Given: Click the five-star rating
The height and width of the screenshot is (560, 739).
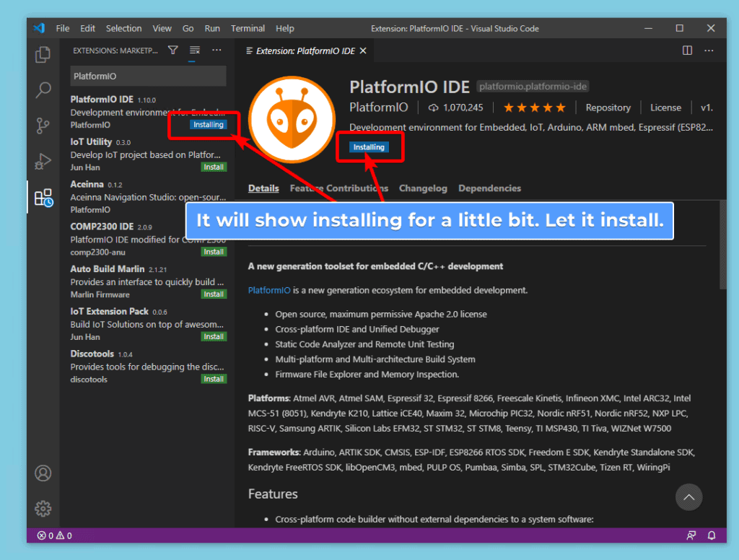Looking at the screenshot, I should [535, 108].
